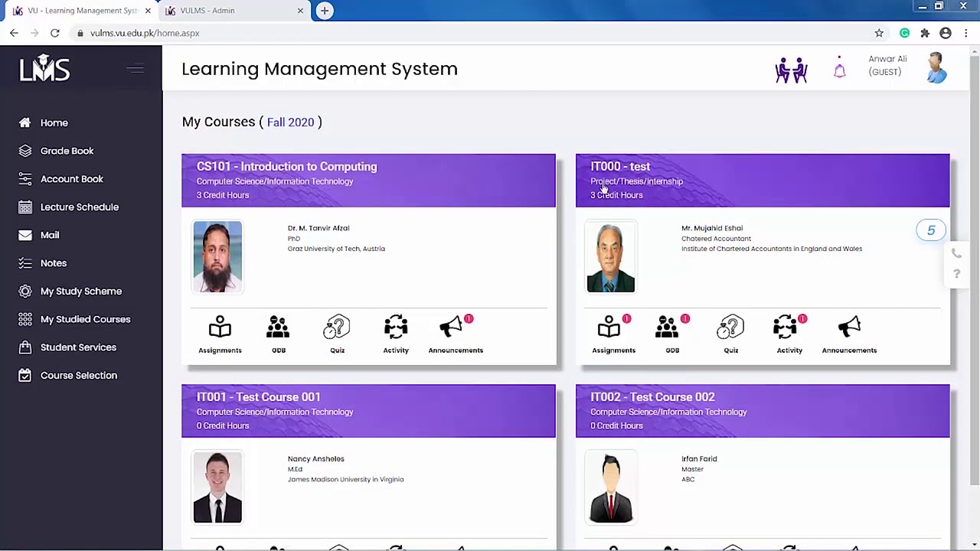The image size is (980, 551).
Task: Close the VULMS - Admin tab
Action: click(x=300, y=11)
